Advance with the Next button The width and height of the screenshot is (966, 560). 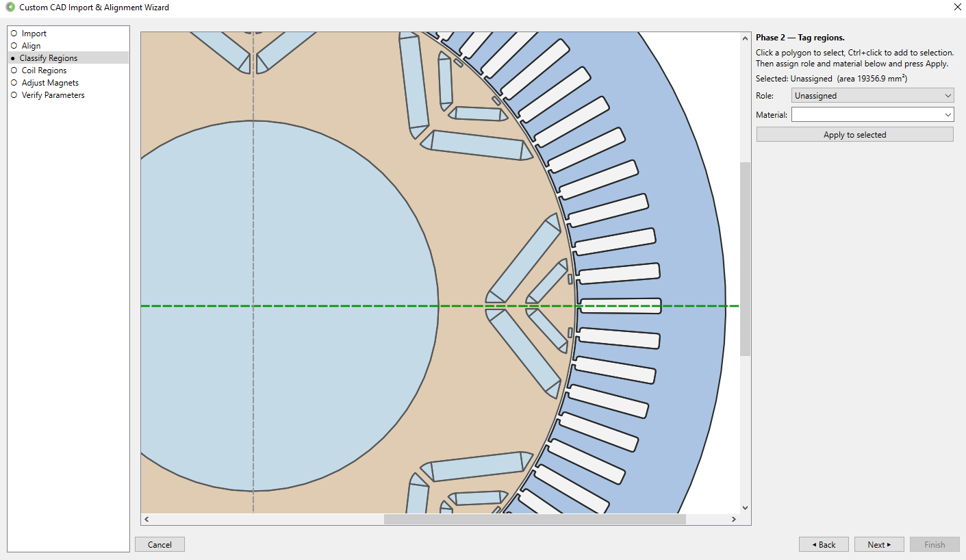click(x=879, y=545)
